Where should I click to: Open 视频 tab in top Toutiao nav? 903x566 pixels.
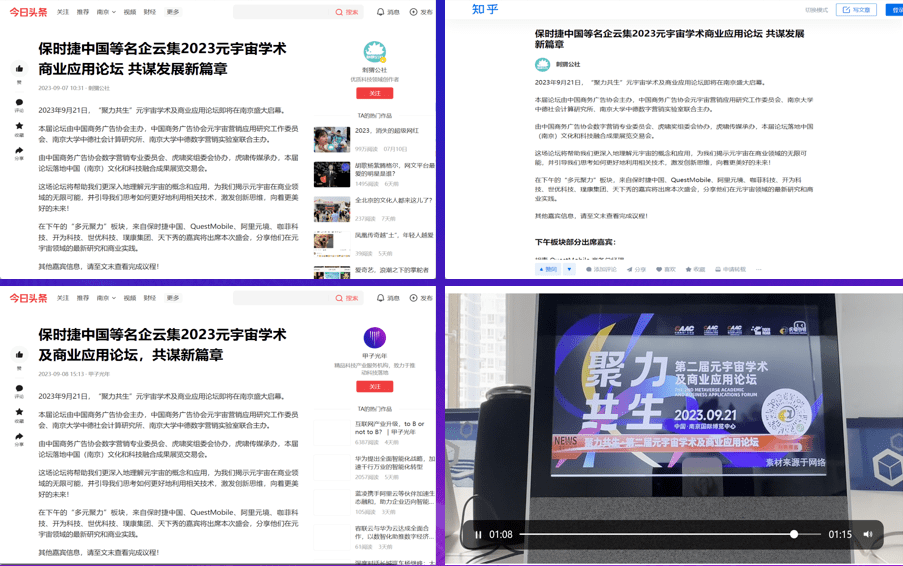pyautogui.click(x=130, y=12)
